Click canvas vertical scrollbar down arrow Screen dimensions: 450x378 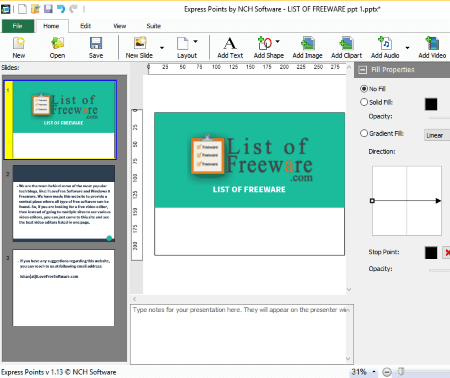pyautogui.click(x=349, y=289)
